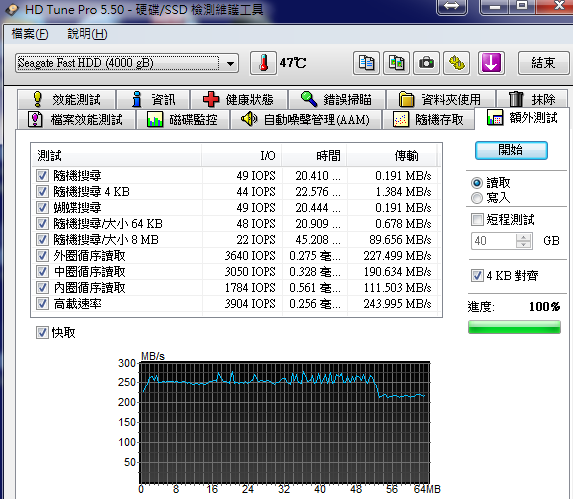Click the 1784 IOPS value
The width and height of the screenshot is (573, 499).
point(250,288)
